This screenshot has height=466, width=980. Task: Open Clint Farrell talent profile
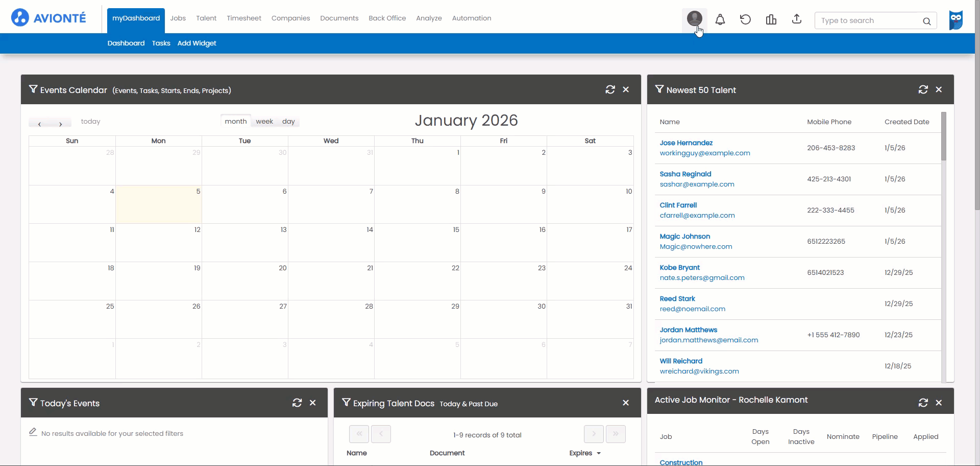pyautogui.click(x=678, y=205)
